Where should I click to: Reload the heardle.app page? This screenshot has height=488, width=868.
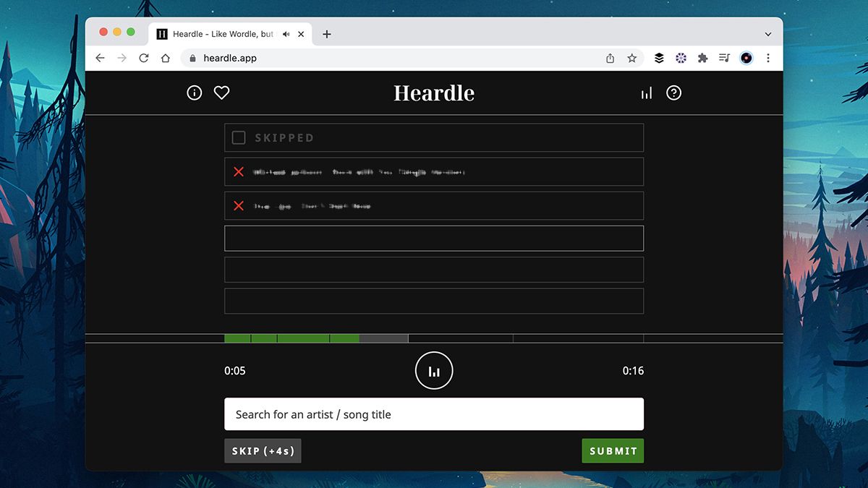[x=143, y=58]
